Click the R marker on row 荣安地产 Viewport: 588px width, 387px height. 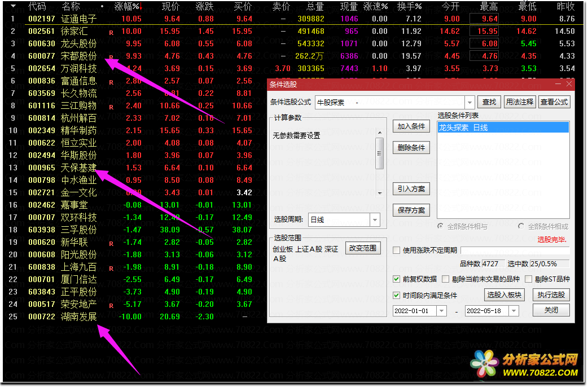pyautogui.click(x=111, y=305)
